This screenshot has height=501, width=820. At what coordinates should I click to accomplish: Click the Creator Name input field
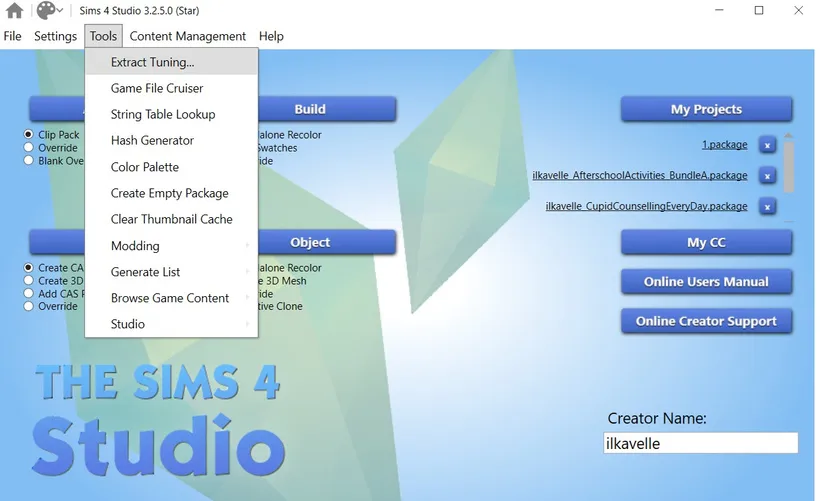(701, 443)
